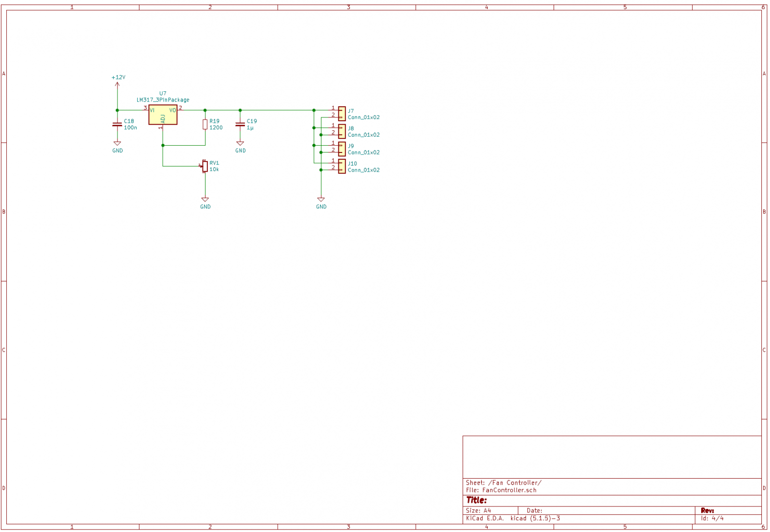Click connector J7 symbol
This screenshot has height=532, width=770.
point(342,114)
